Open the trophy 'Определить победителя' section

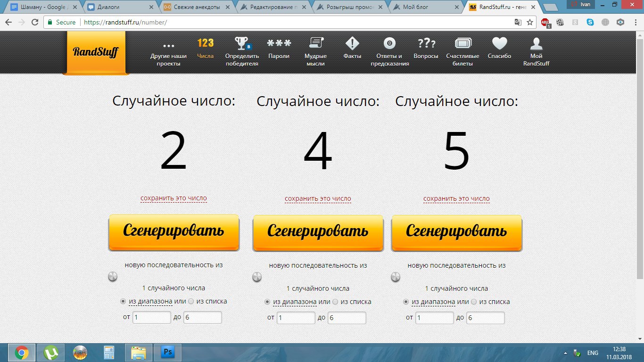tap(242, 44)
